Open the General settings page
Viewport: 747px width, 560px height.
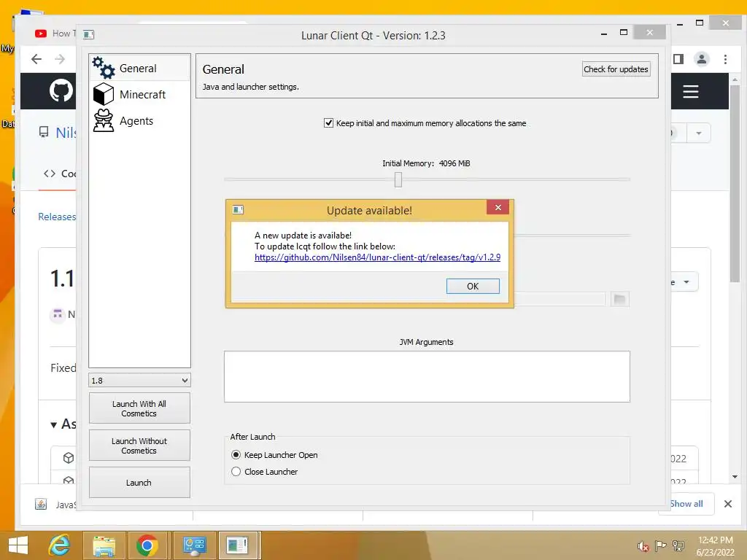pos(139,68)
